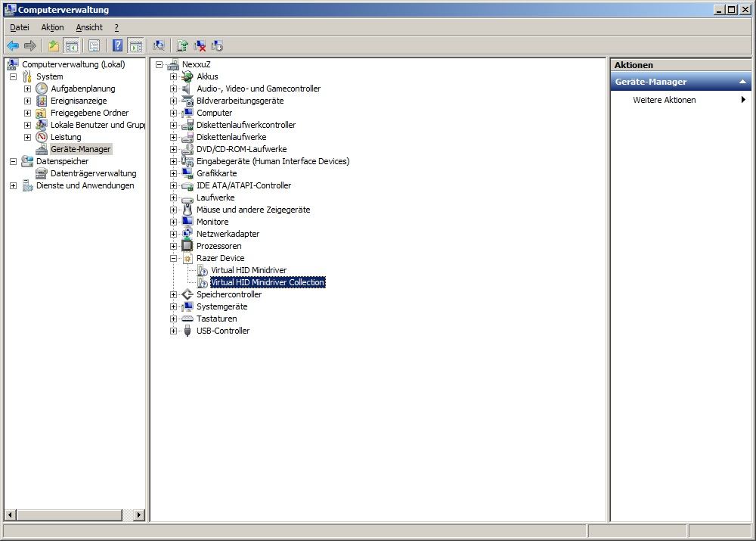Click the Prozessoren chip icon
The height and width of the screenshot is (541, 756).
tap(187, 246)
